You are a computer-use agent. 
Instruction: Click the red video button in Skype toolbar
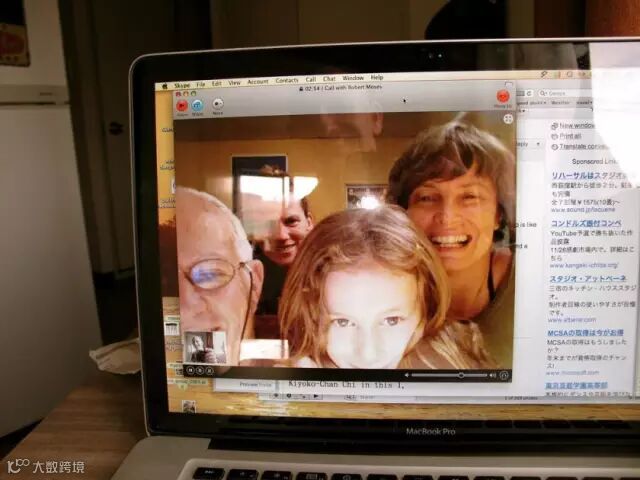tap(182, 106)
